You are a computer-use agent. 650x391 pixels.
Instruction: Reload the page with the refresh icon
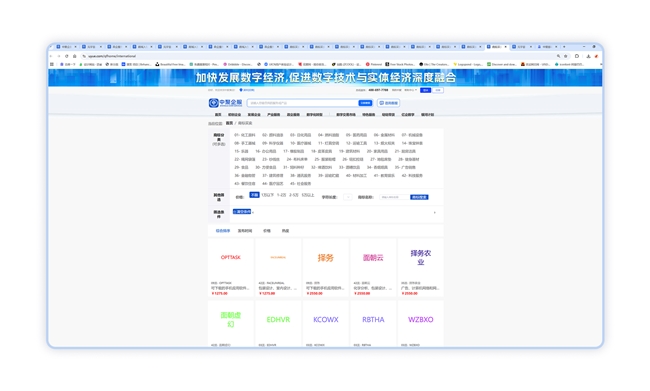(x=67, y=56)
